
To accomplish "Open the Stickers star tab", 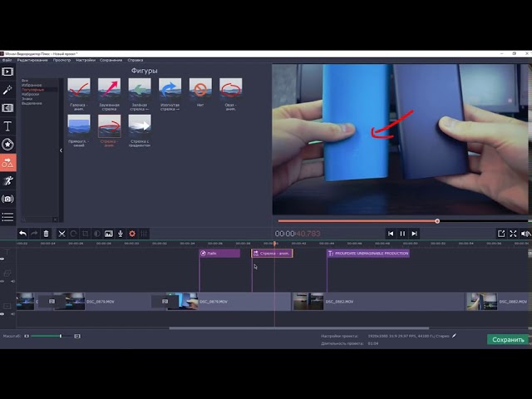I will 7,144.
